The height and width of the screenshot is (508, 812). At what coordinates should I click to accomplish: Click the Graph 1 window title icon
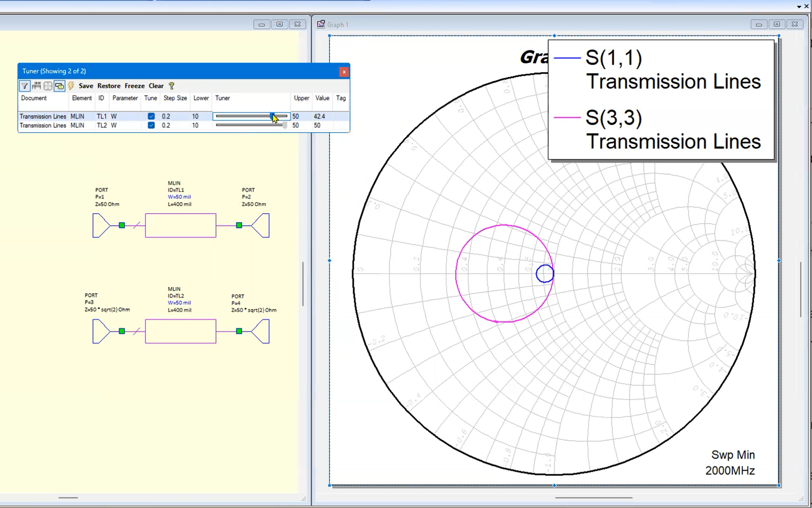[x=320, y=24]
